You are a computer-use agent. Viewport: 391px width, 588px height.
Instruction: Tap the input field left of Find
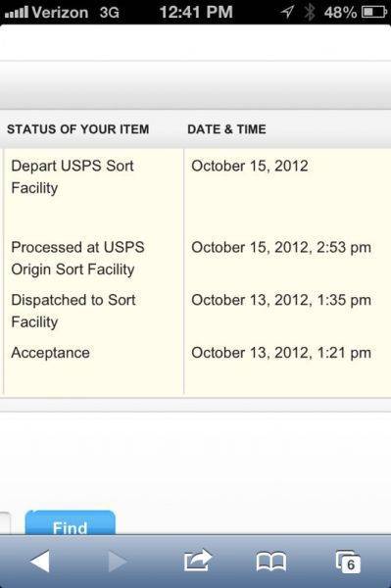[5, 522]
